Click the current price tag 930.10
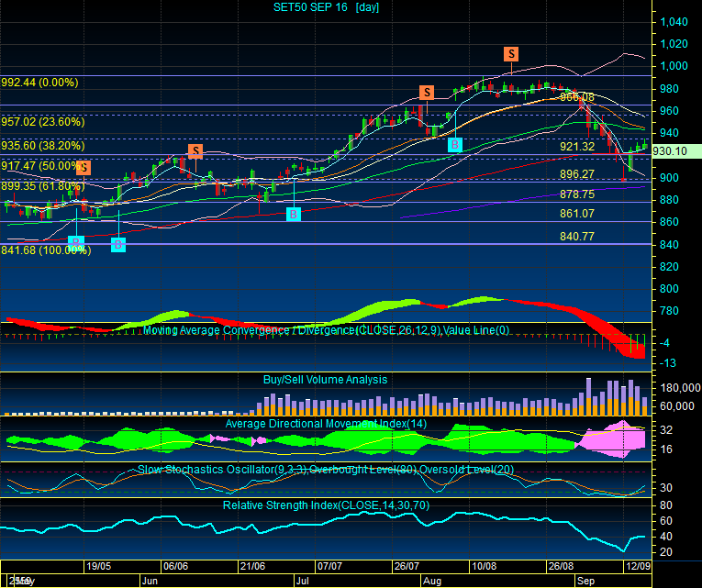Viewport: 702px width, 588px height. [x=676, y=151]
